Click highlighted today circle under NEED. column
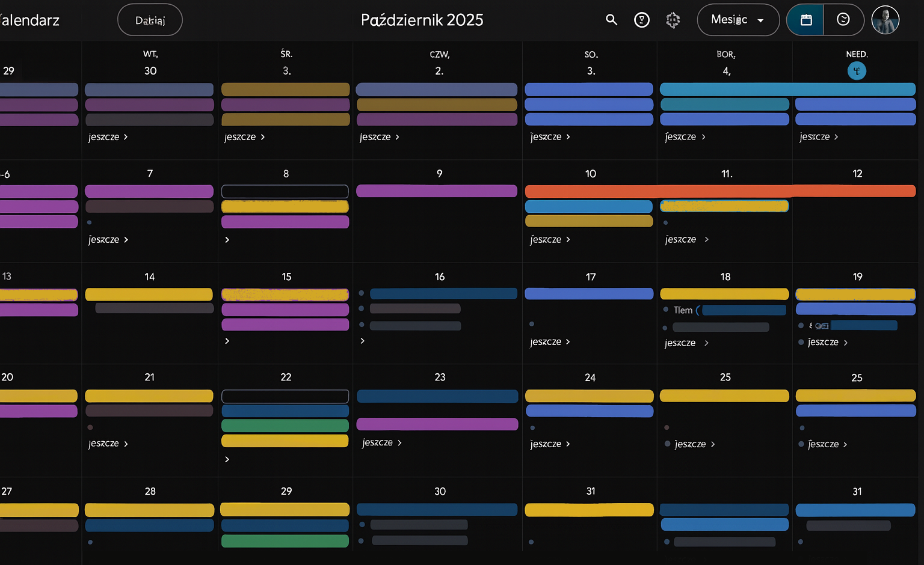 coord(857,71)
